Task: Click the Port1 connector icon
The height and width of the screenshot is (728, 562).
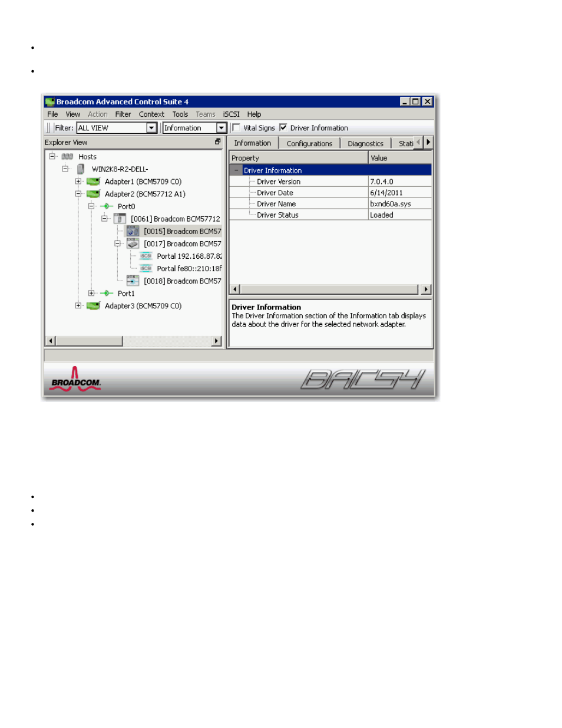Action: pyautogui.click(x=107, y=293)
